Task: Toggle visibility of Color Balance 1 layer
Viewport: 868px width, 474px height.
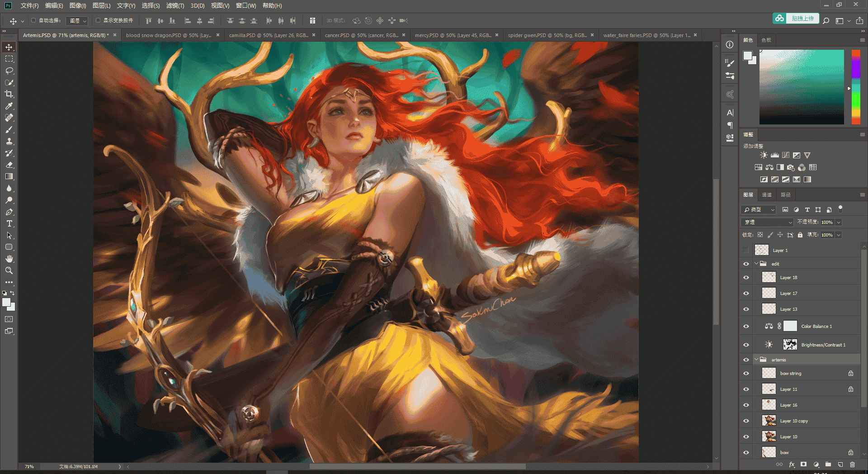Action: [x=746, y=327]
